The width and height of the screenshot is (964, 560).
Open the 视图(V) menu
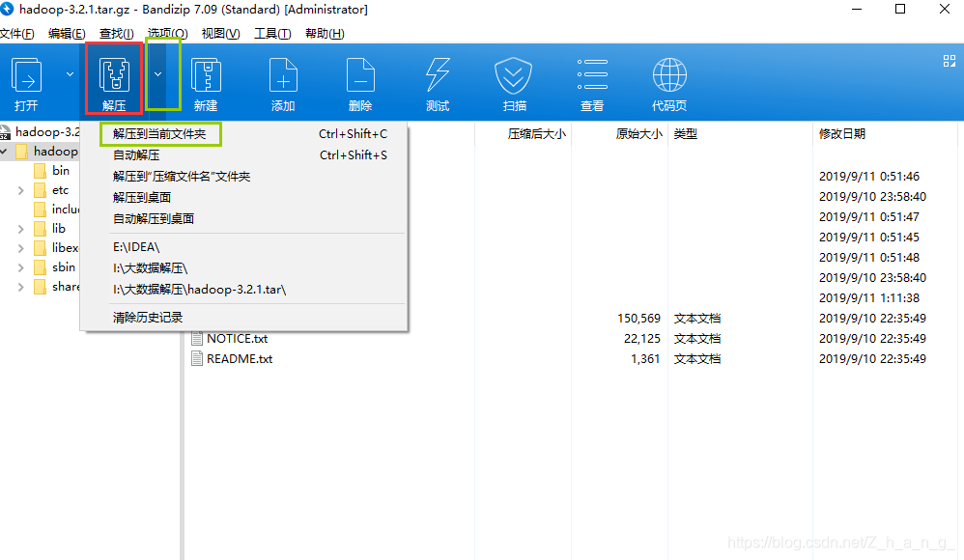point(220,34)
